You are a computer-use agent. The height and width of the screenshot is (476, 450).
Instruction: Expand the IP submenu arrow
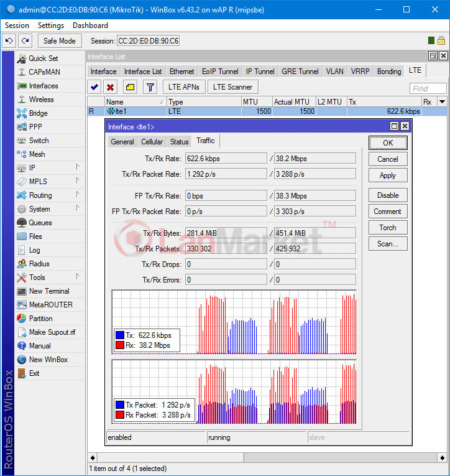(78, 167)
